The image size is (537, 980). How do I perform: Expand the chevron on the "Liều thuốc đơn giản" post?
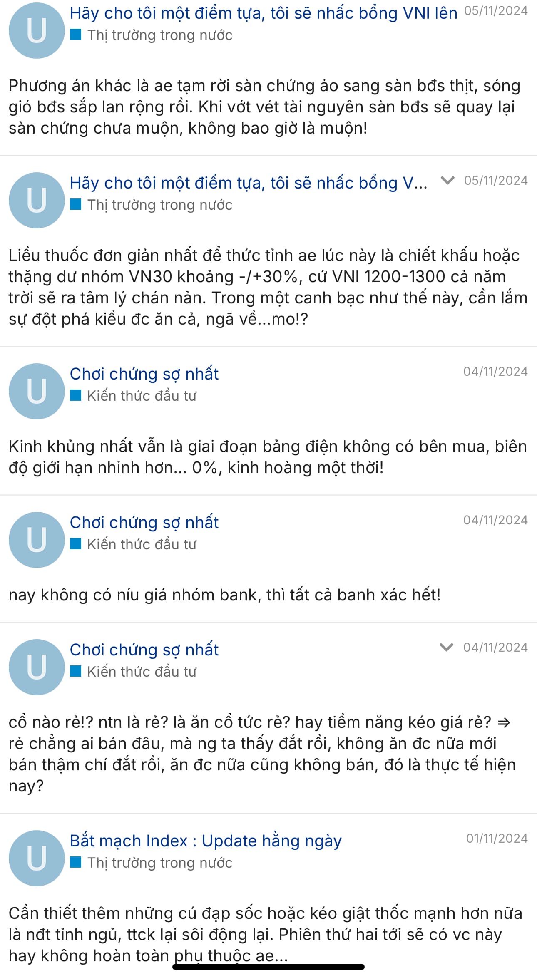point(447,180)
